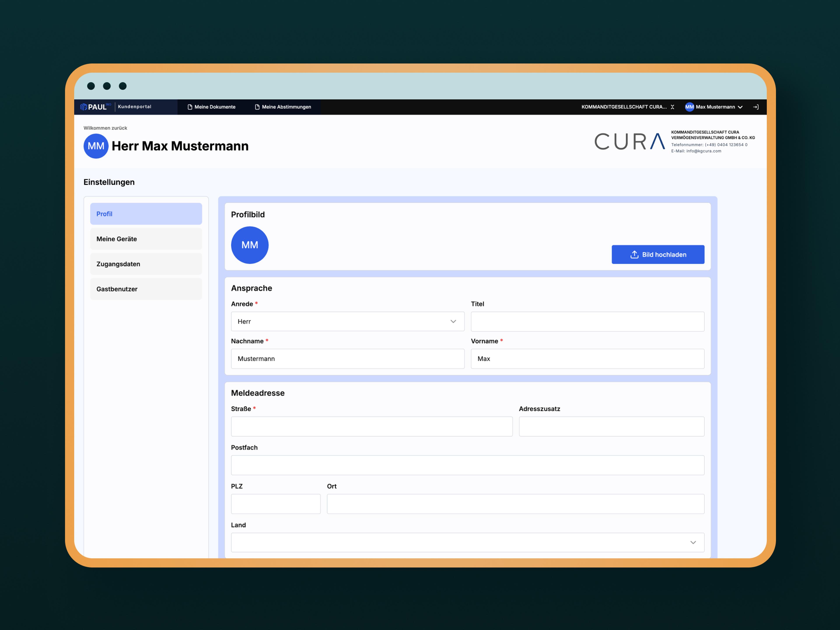Click the PAUL logo icon
The image size is (840, 630).
(84, 107)
